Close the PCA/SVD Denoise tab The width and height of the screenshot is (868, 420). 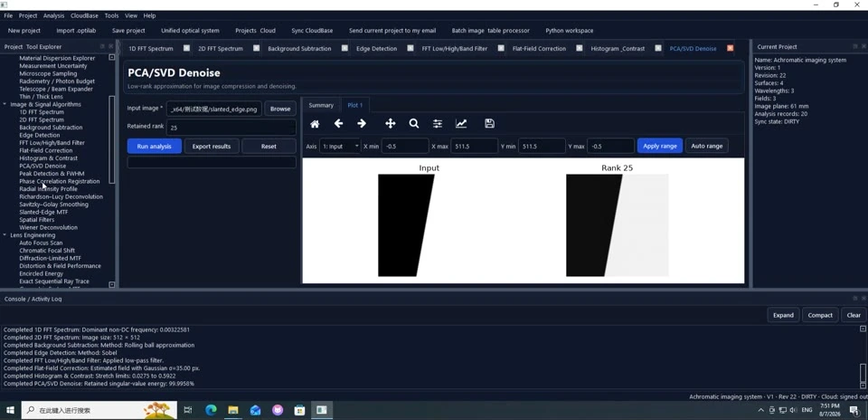pos(731,48)
